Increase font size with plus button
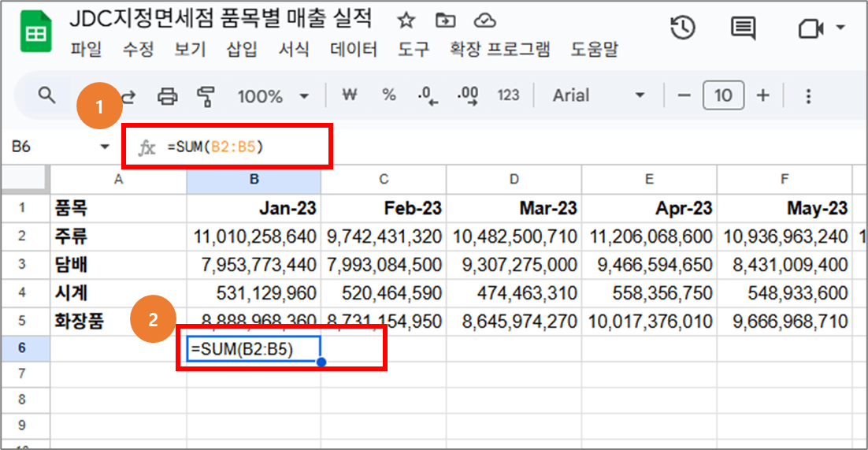This screenshot has width=868, height=450. click(763, 96)
